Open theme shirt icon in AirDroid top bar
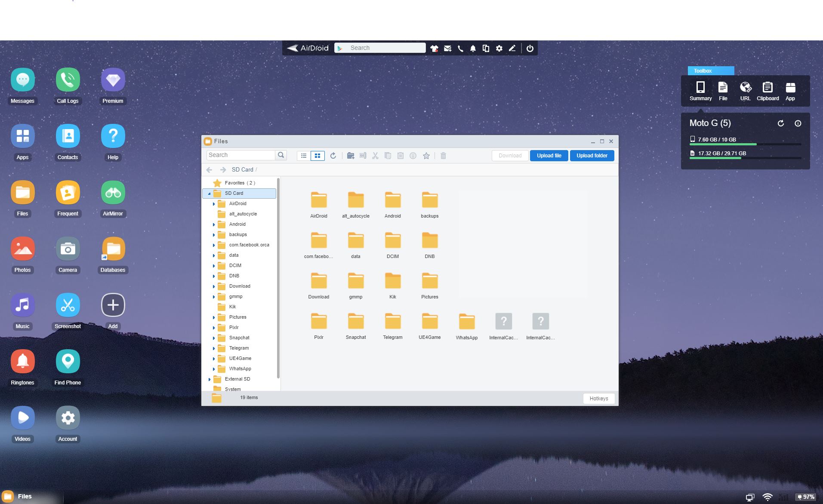 (434, 49)
